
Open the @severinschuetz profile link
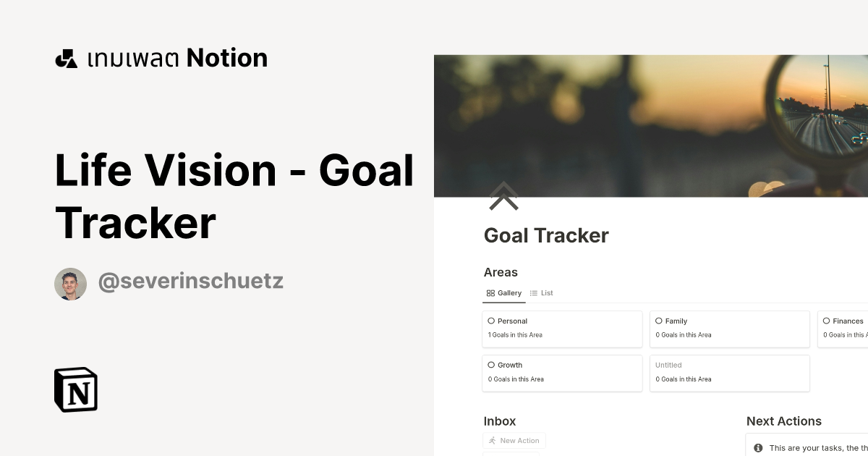[190, 281]
